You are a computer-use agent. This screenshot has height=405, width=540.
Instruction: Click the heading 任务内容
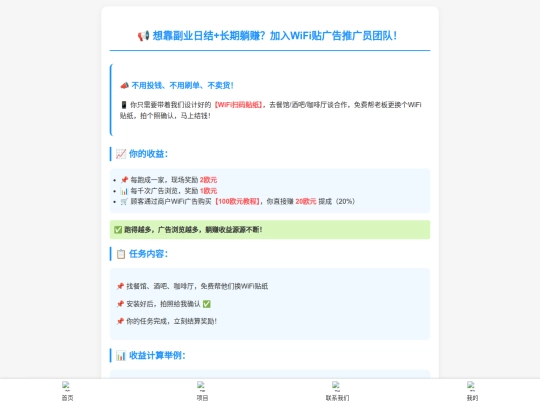pyautogui.click(x=148, y=254)
